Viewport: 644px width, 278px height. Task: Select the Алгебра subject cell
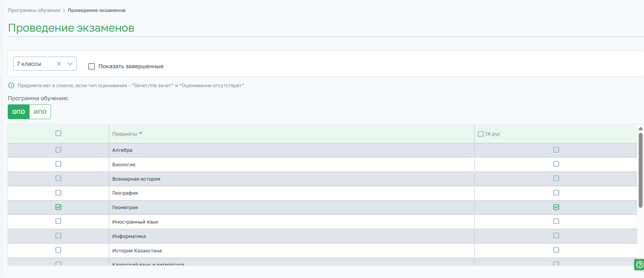(292, 150)
